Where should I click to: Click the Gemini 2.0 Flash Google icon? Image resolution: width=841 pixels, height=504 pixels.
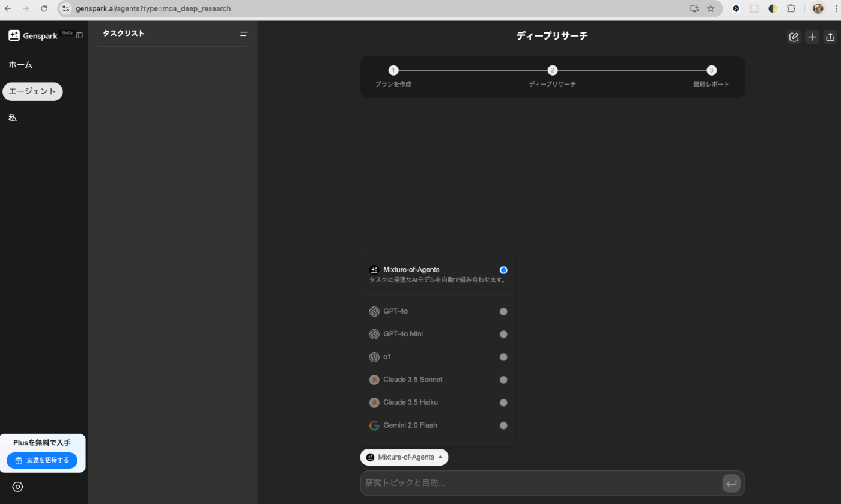tap(374, 425)
